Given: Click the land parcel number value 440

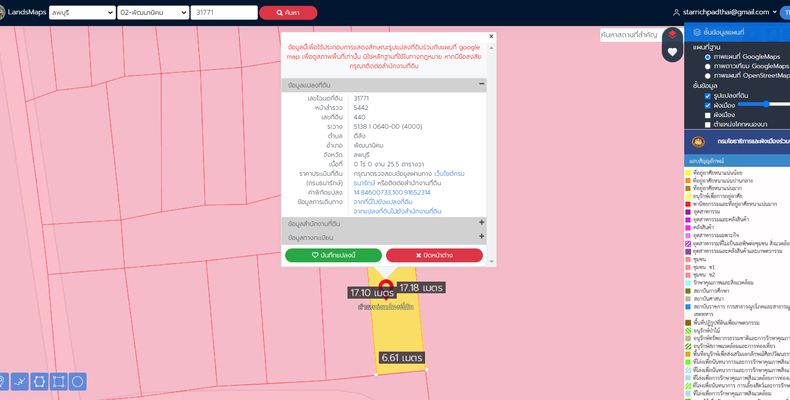Looking at the screenshot, I should [359, 117].
